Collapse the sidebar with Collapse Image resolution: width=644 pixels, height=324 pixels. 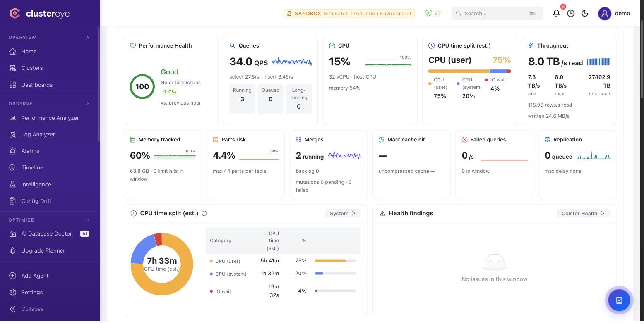point(26,309)
